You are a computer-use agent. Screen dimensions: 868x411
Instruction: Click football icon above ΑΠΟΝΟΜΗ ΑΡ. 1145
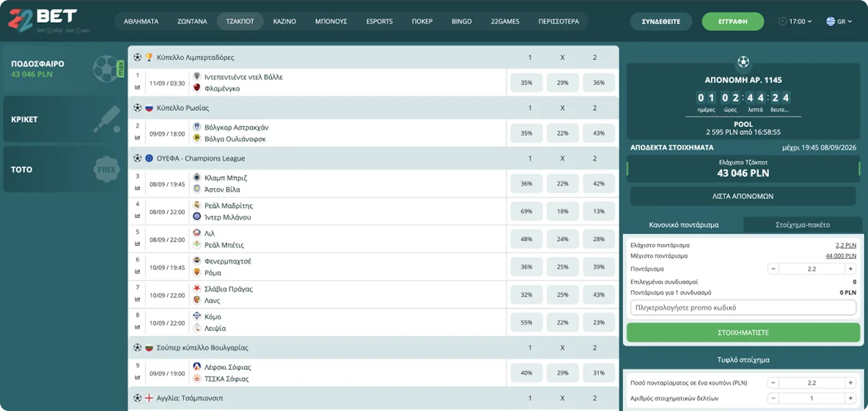pos(743,61)
